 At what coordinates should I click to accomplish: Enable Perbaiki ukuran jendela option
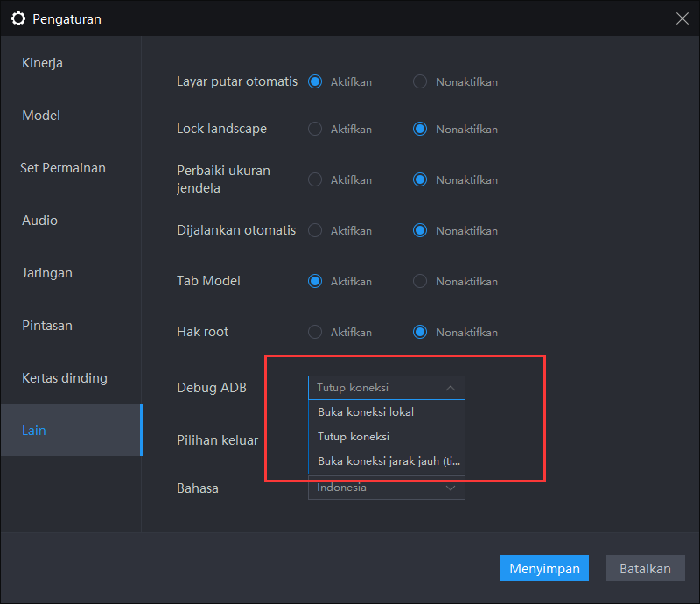tap(315, 179)
